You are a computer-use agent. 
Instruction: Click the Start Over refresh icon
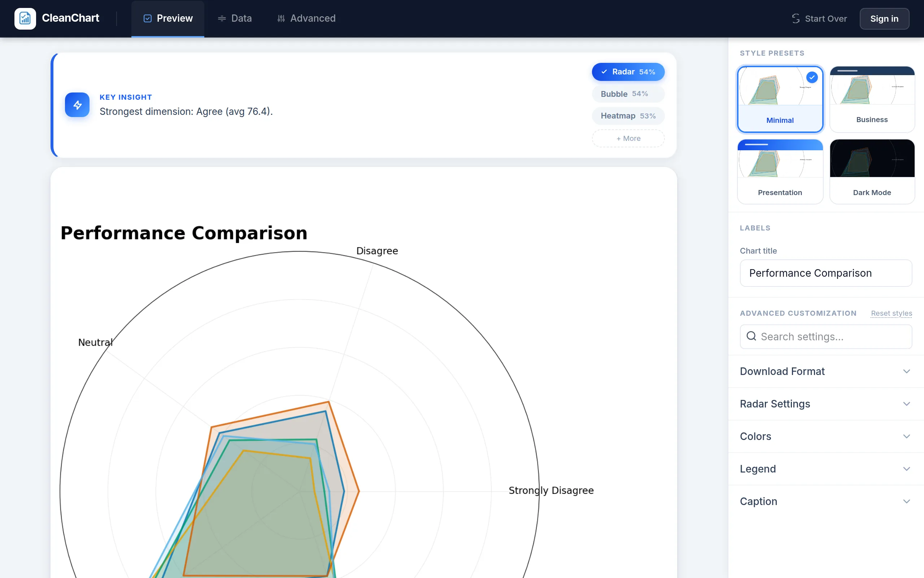(x=796, y=18)
